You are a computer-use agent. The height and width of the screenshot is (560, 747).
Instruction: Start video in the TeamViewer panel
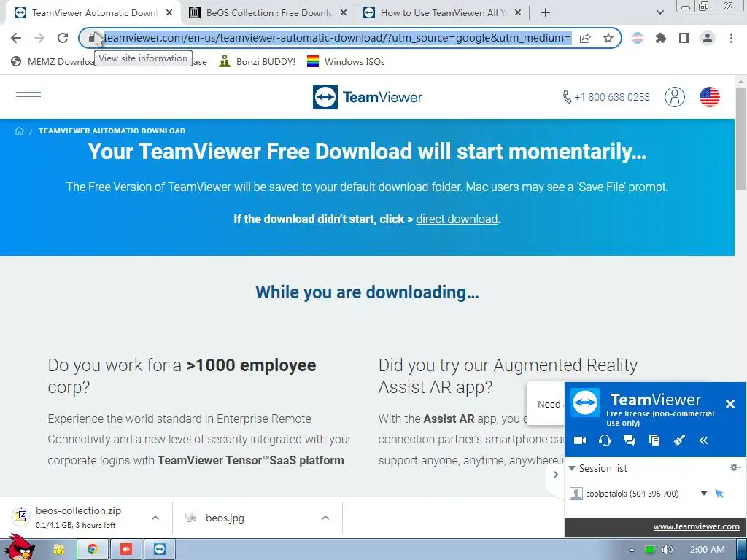point(580,440)
